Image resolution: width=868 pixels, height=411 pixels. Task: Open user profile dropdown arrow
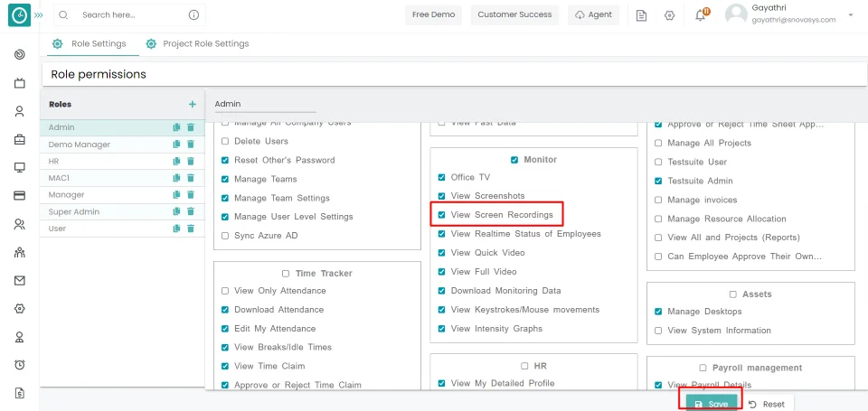[x=851, y=15]
